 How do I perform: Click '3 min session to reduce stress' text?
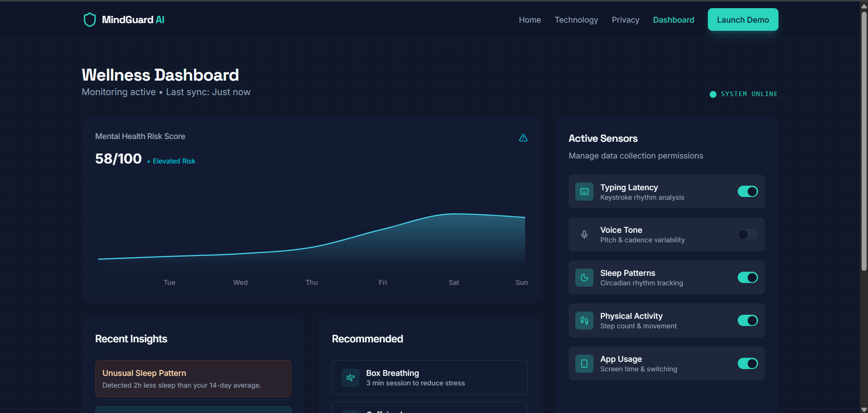[x=415, y=383]
